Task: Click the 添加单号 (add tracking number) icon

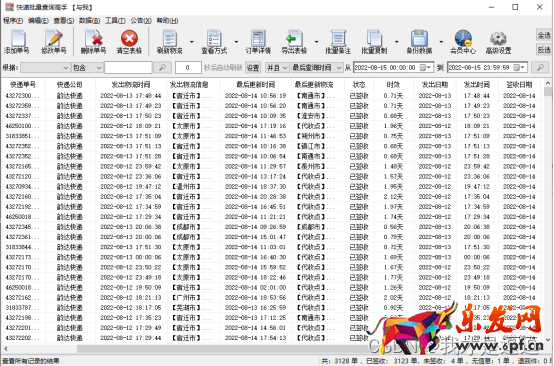Action: (17, 38)
